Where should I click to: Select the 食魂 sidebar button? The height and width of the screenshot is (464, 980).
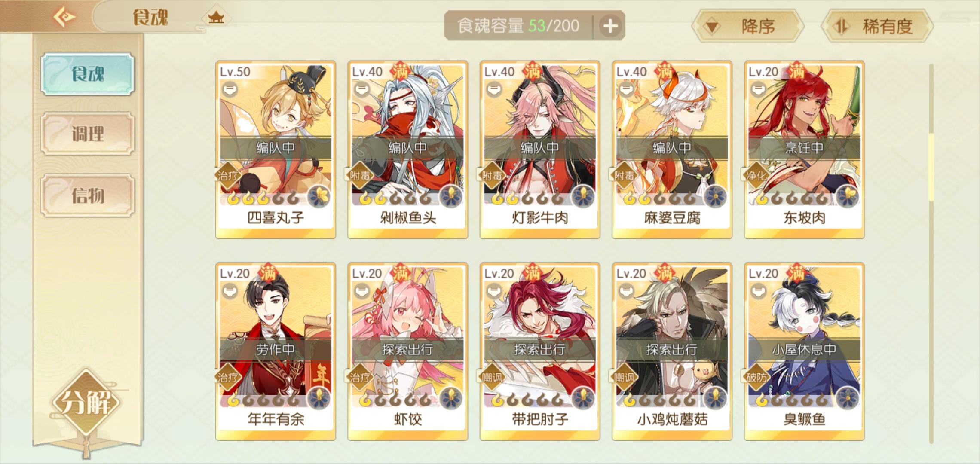point(88,74)
